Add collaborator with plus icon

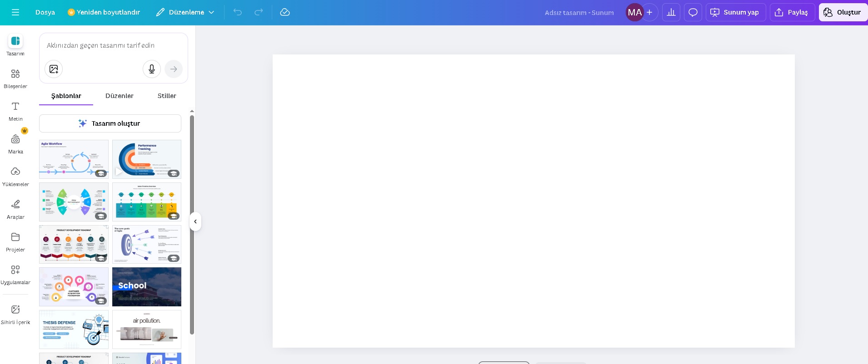649,12
